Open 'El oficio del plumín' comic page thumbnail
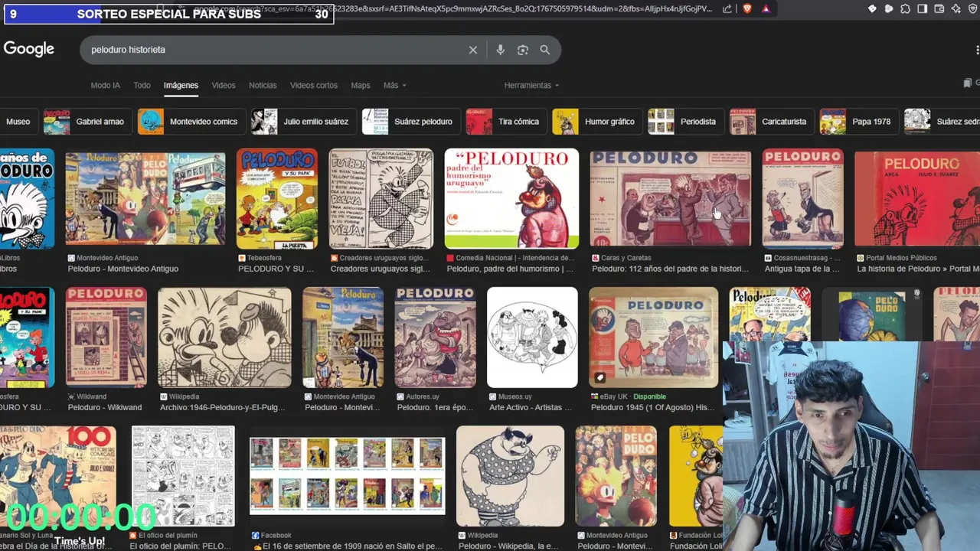 point(183,476)
